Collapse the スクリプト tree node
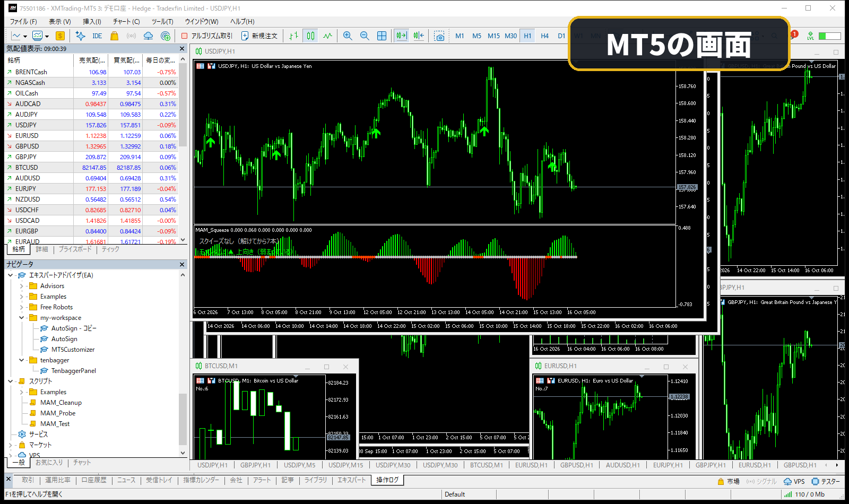Image resolution: width=849 pixels, height=504 pixels. point(11,381)
